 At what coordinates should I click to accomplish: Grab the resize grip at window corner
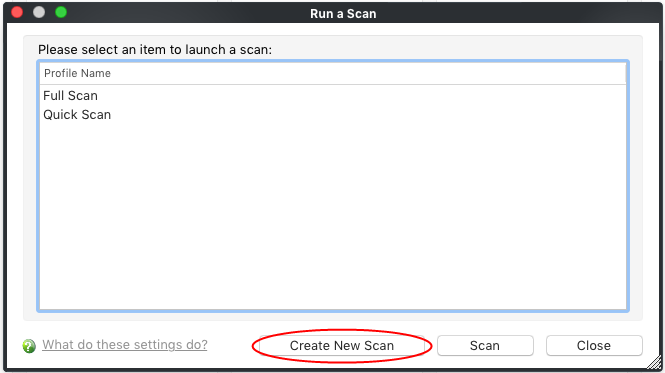tap(655, 362)
